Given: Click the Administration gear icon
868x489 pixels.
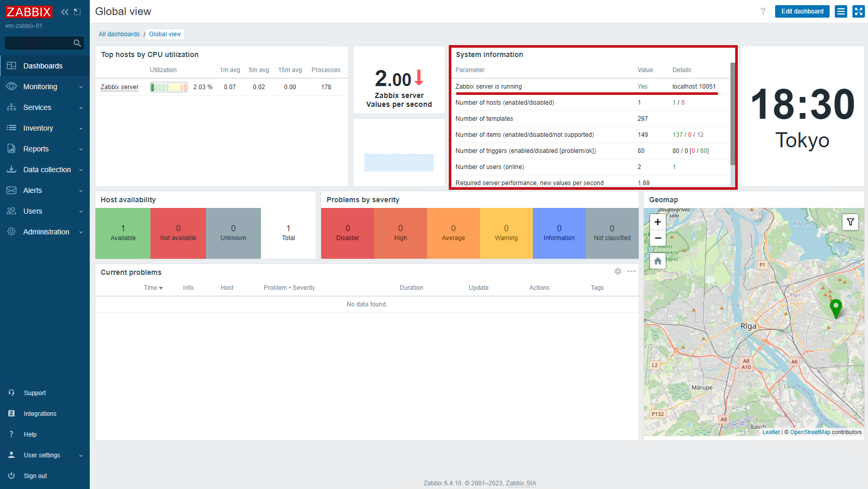Looking at the screenshot, I should pyautogui.click(x=11, y=232).
